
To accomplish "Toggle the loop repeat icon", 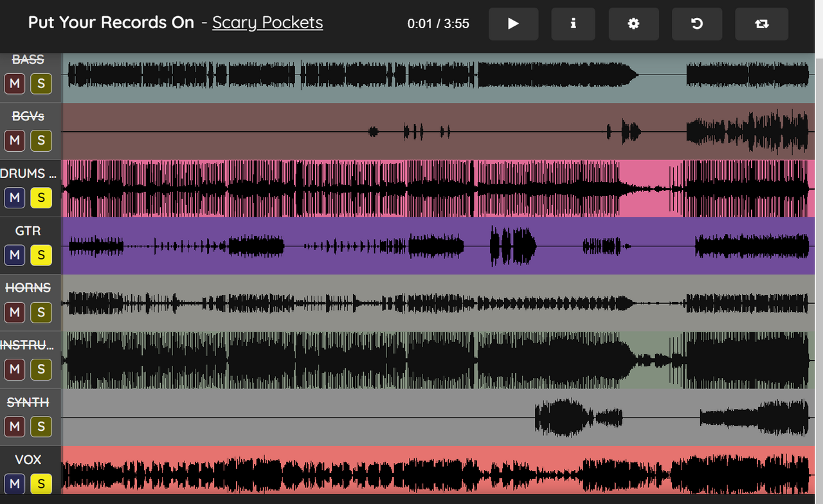I will [762, 24].
